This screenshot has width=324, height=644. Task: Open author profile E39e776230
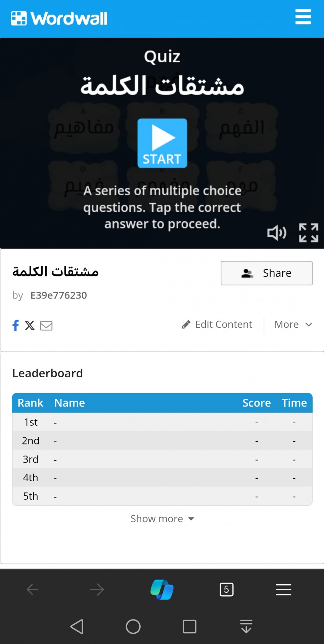pos(59,295)
